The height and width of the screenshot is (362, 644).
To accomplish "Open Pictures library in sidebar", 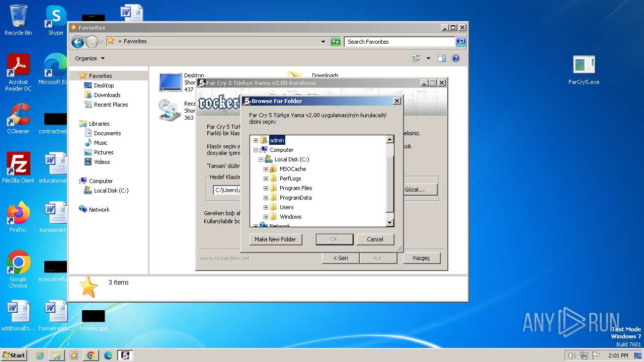I will pos(104,152).
